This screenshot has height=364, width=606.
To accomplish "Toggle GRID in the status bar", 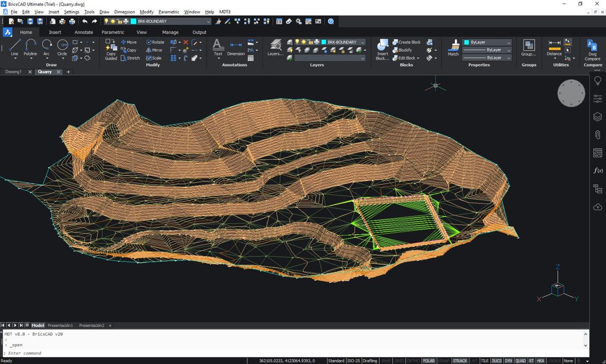I will tap(399, 361).
